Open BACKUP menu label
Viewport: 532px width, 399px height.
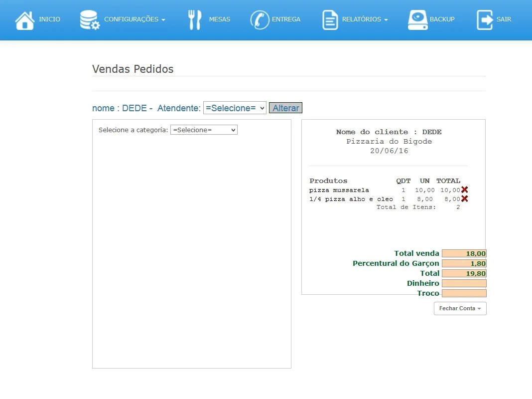(x=442, y=19)
